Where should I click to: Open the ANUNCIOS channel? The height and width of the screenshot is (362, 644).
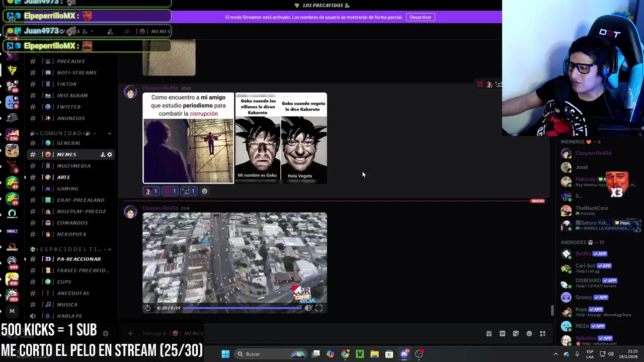(x=70, y=118)
